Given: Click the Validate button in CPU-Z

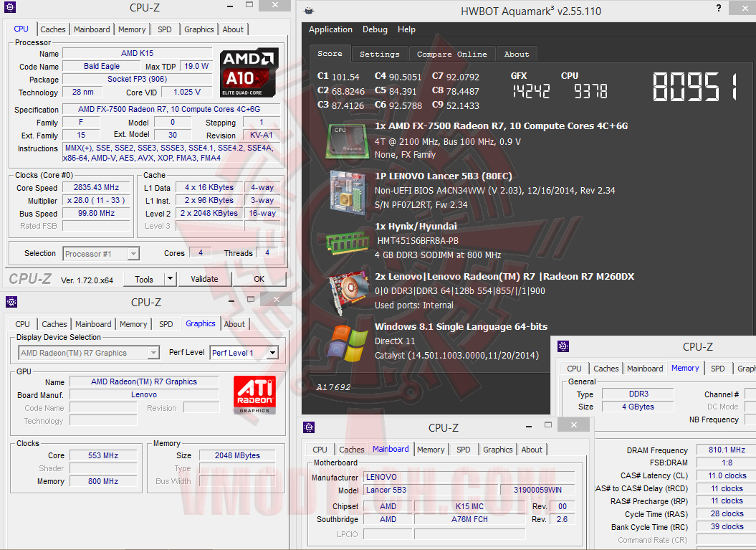Looking at the screenshot, I should (x=204, y=279).
